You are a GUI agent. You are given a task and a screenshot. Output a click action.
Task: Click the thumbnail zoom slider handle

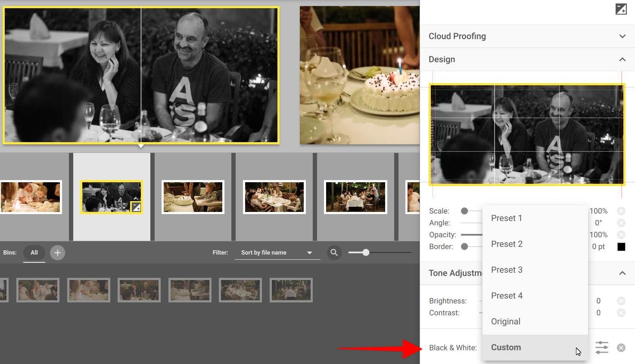pyautogui.click(x=366, y=252)
